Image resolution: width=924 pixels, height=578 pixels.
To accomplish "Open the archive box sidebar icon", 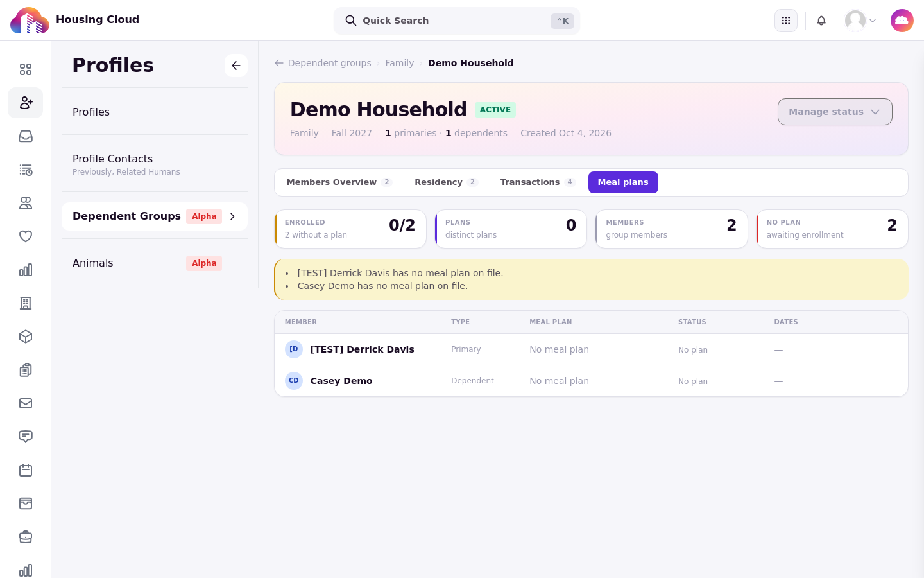I will [26, 504].
